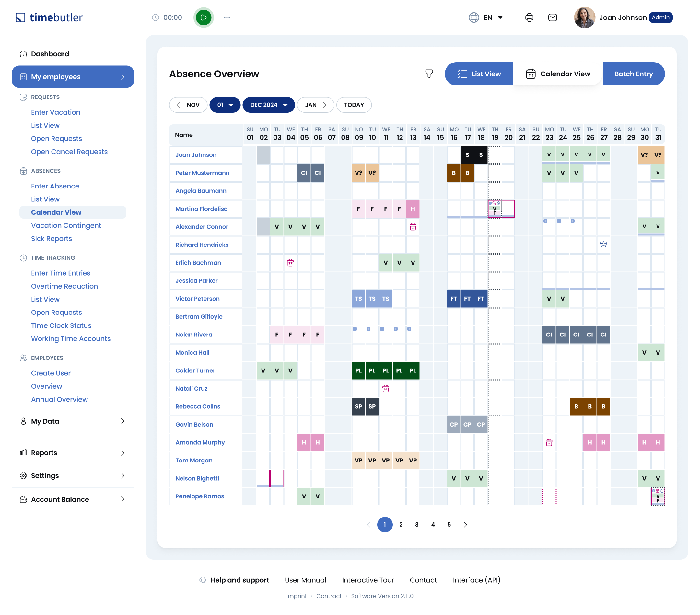The height and width of the screenshot is (615, 700).
Task: Expand the EN language dropdown
Action: pyautogui.click(x=500, y=17)
